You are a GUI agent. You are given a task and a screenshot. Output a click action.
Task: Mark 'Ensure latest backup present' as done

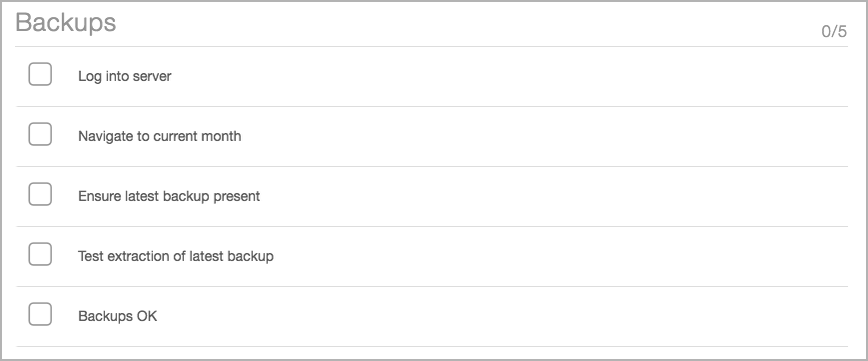[40, 194]
